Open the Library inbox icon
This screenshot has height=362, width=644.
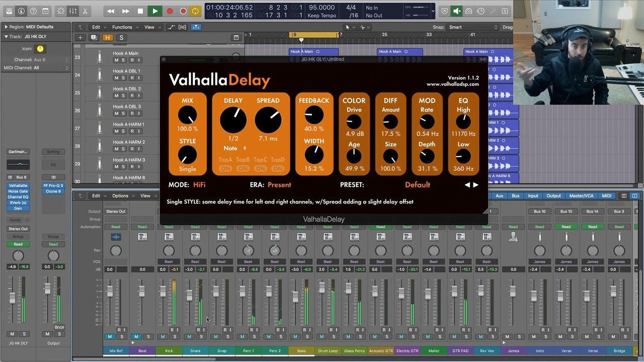(8, 11)
